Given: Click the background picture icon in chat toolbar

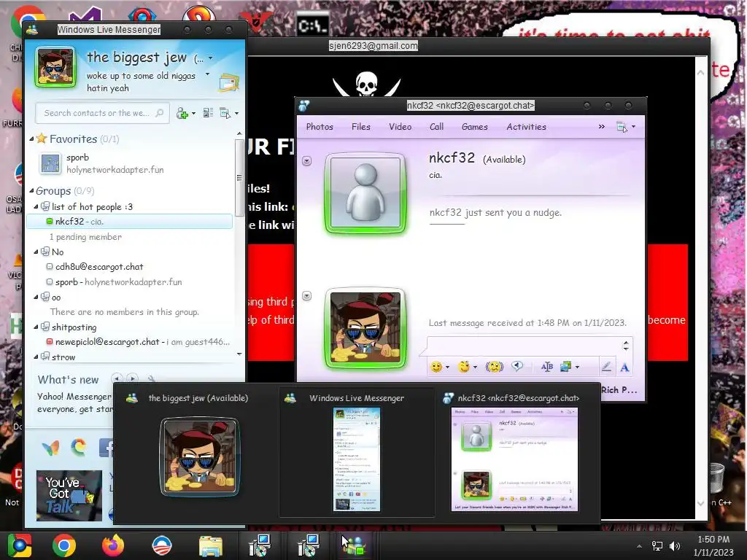Looking at the screenshot, I should tap(566, 367).
